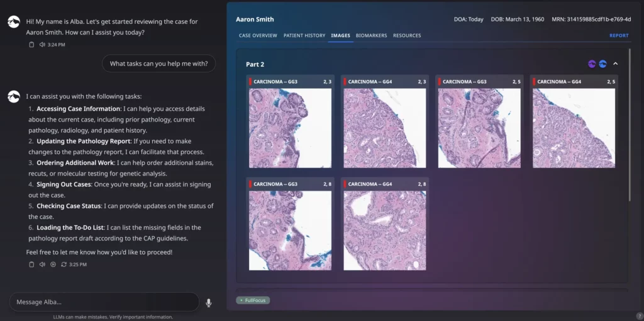Screen dimensions: 644x321
Task: Click the images panel vertical scrollbar
Action: tap(630, 126)
